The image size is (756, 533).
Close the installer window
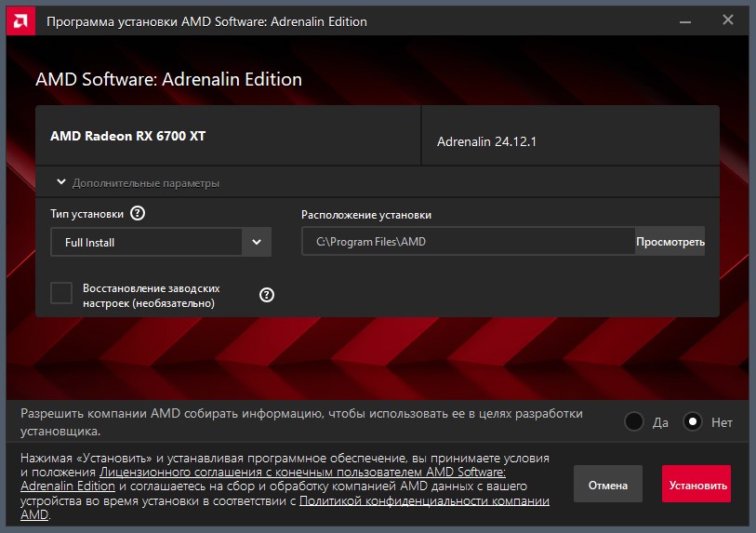(x=728, y=20)
